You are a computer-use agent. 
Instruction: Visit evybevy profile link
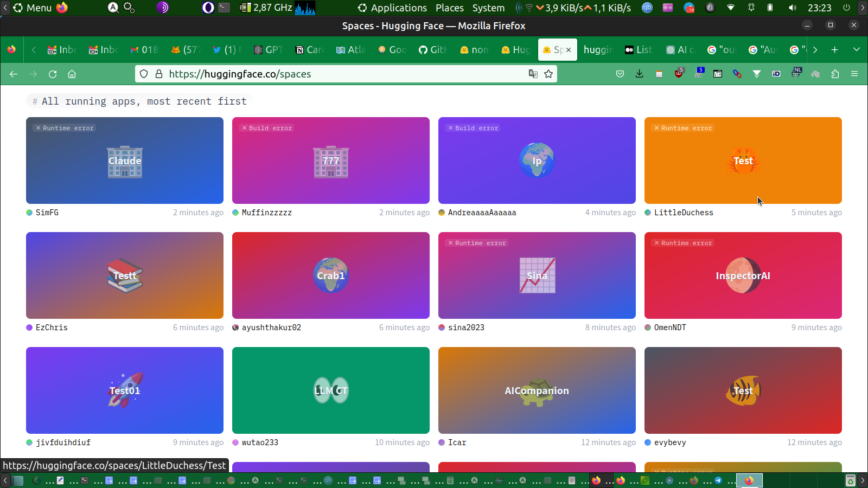point(670,442)
